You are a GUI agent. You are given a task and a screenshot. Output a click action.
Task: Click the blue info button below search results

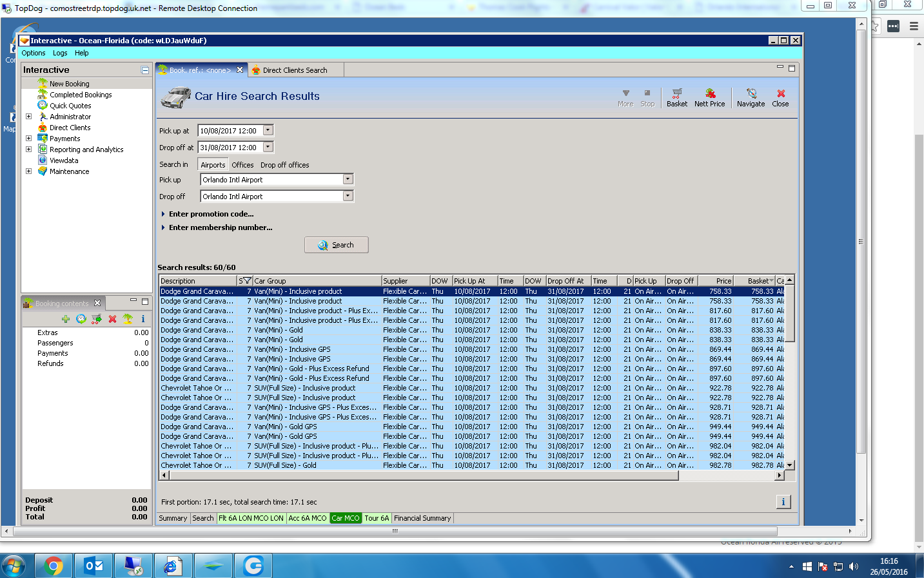783,502
